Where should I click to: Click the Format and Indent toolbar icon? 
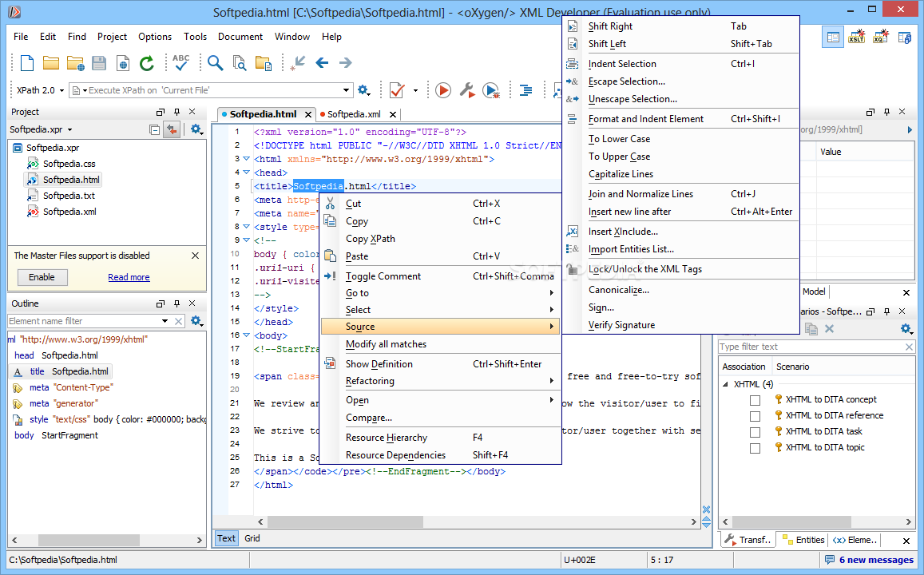(x=525, y=90)
